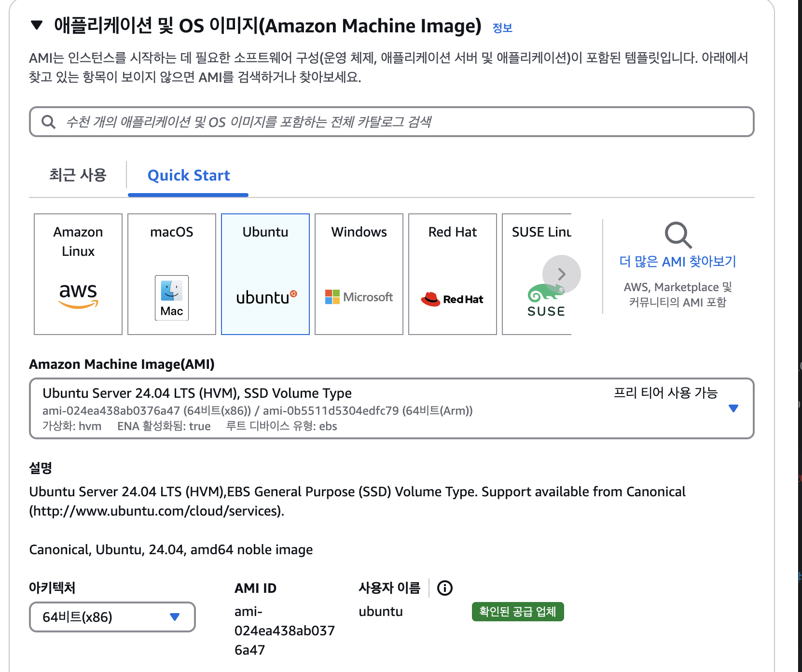Click the AMI ID value ami-024ea438ab0376a47

coord(284,630)
